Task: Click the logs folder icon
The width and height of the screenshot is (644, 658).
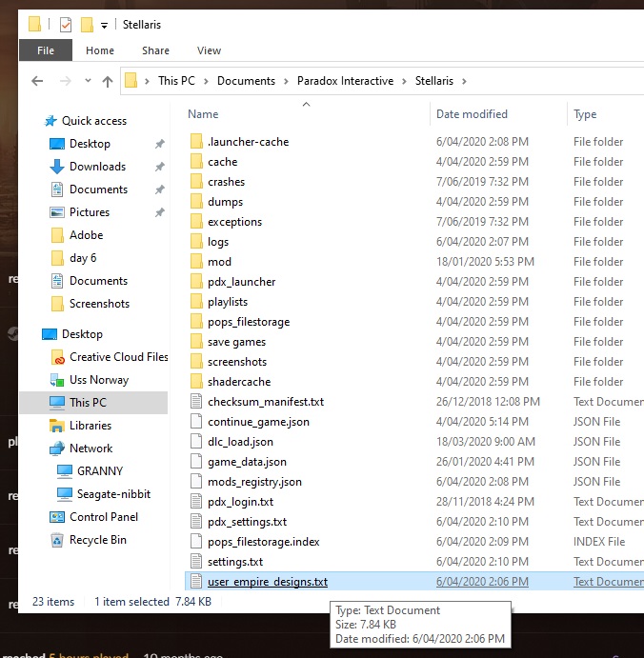Action: [x=196, y=242]
